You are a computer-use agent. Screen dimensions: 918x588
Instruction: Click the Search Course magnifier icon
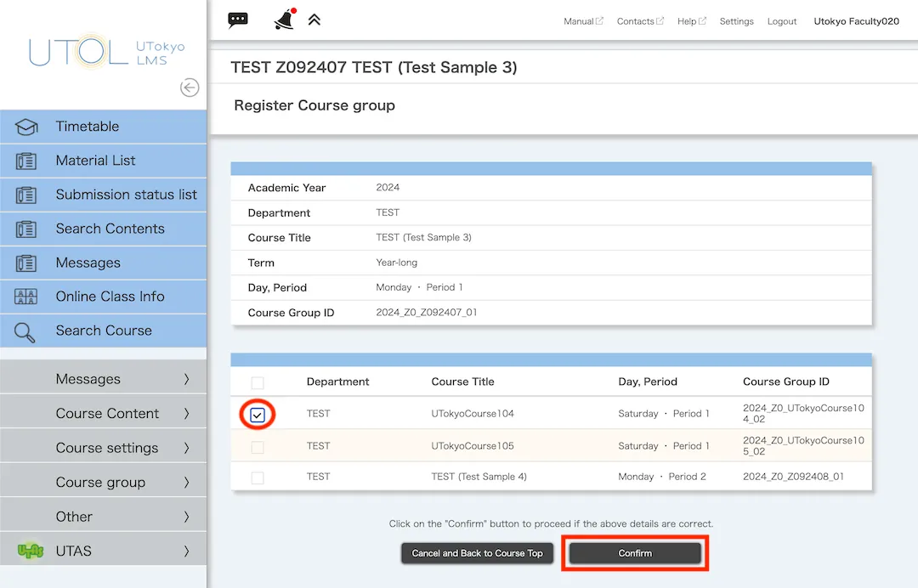pos(26,331)
